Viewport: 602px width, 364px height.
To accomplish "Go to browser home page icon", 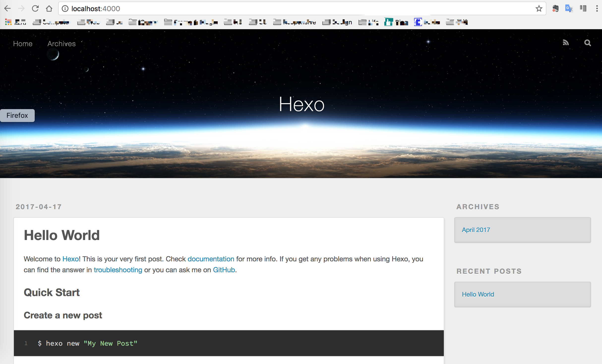I will pyautogui.click(x=49, y=8).
